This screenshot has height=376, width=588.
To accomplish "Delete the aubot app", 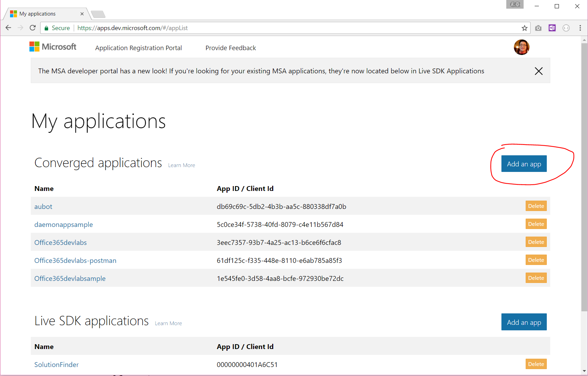I will tap(536, 206).
